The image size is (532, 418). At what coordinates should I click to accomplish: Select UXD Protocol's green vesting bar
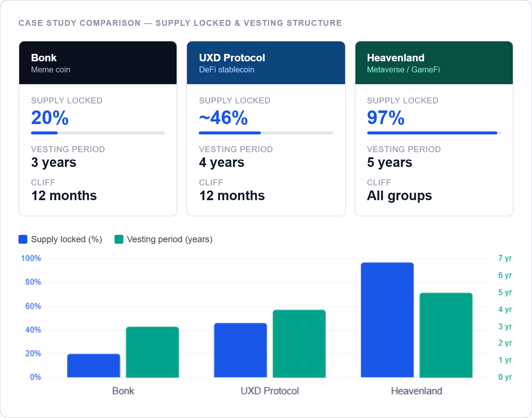click(299, 343)
